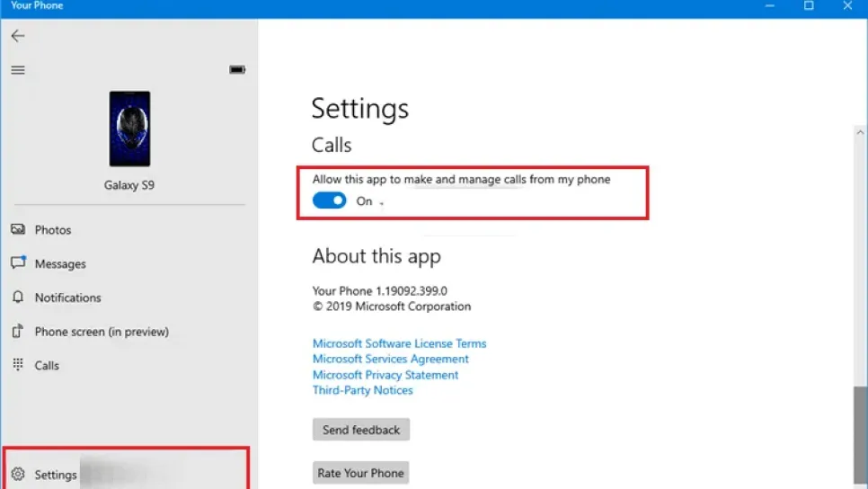Image resolution: width=868 pixels, height=489 pixels.
Task: Click the back arrow icon
Action: [18, 36]
